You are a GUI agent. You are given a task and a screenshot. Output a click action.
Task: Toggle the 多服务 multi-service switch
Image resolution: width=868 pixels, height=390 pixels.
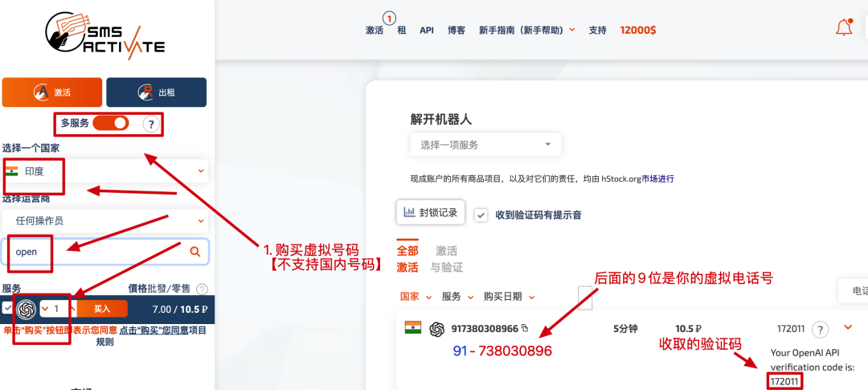(111, 123)
